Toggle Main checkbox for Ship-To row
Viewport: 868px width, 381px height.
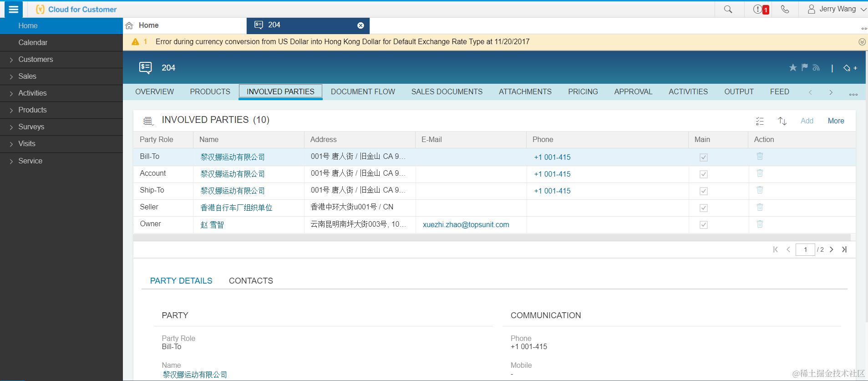[x=703, y=191]
